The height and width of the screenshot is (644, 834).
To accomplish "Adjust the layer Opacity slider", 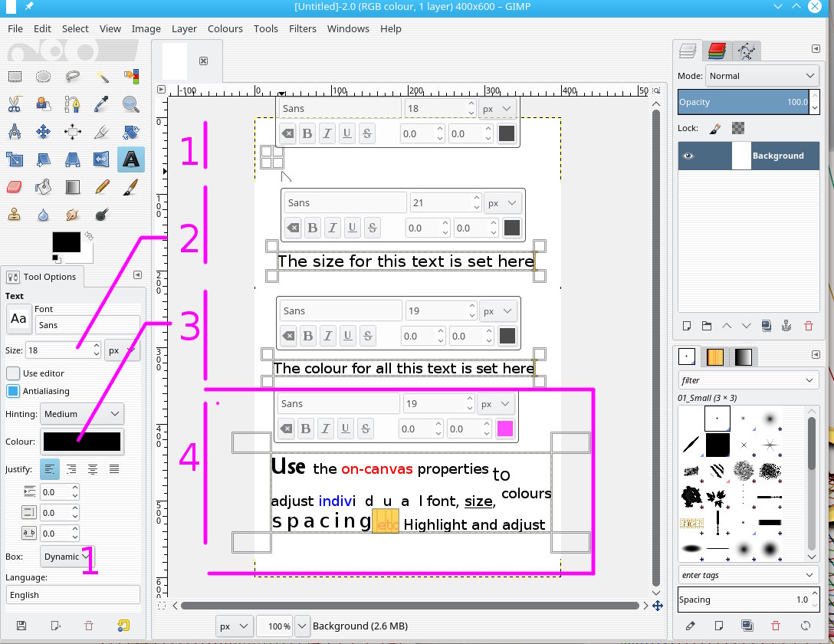I will tap(744, 102).
